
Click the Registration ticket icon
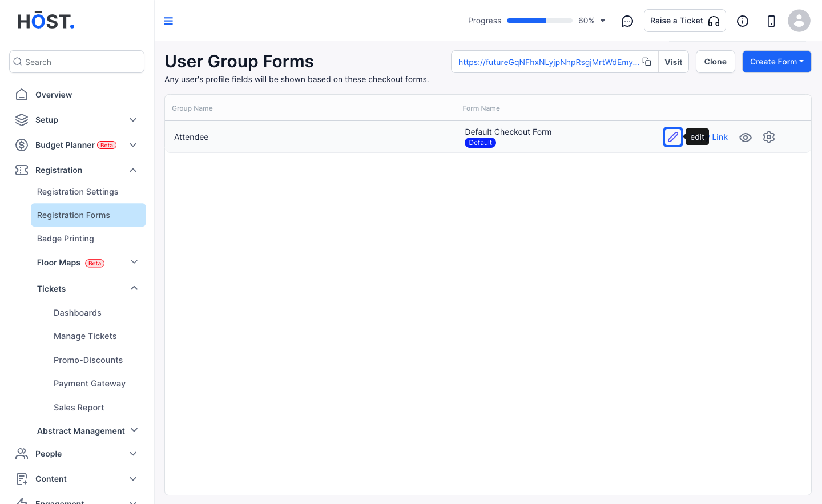click(22, 170)
